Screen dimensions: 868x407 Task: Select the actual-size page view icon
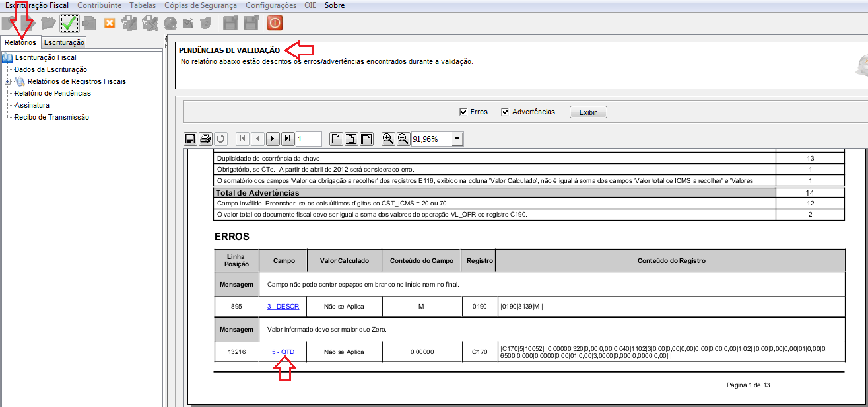click(336, 139)
